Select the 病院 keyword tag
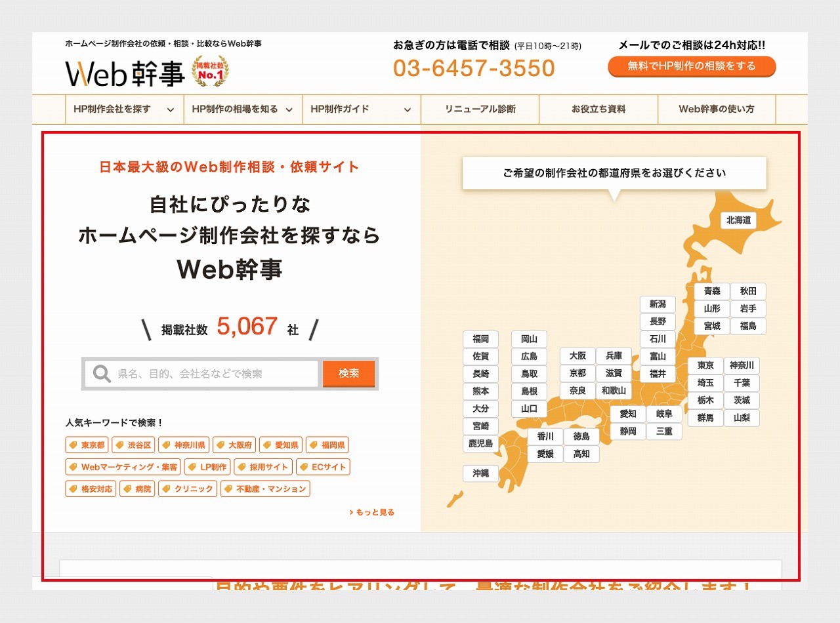Screen dimensions: 840x623 coord(137,489)
